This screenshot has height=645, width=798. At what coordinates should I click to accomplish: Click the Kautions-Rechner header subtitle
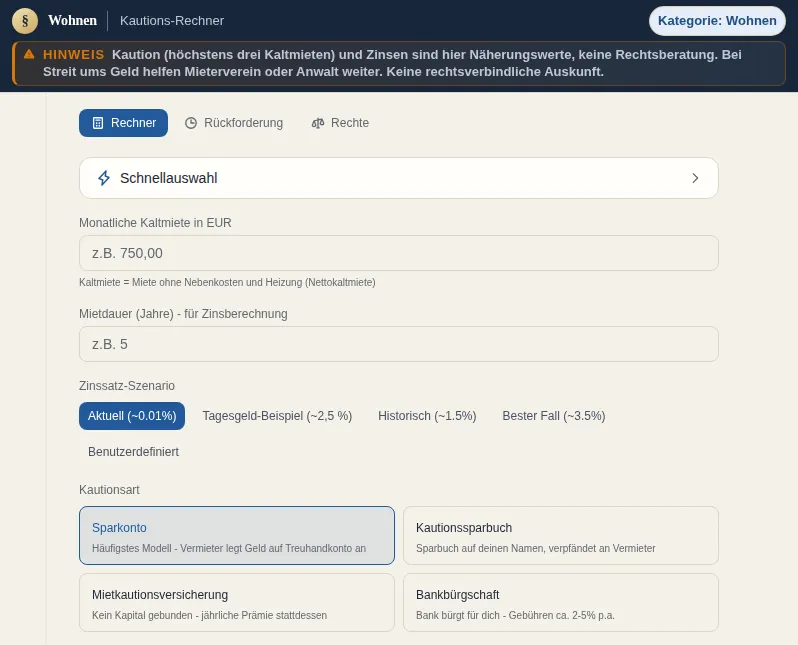coord(172,21)
